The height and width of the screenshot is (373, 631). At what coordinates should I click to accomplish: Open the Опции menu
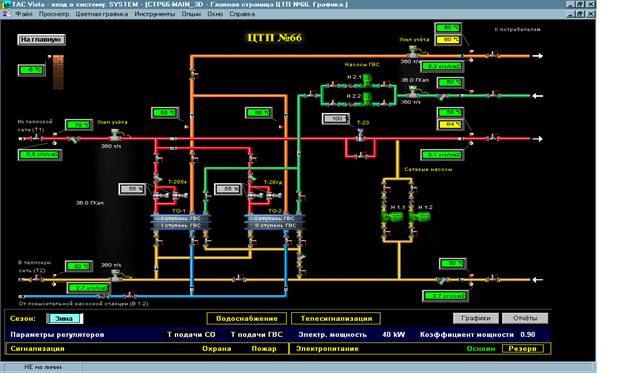coord(191,14)
